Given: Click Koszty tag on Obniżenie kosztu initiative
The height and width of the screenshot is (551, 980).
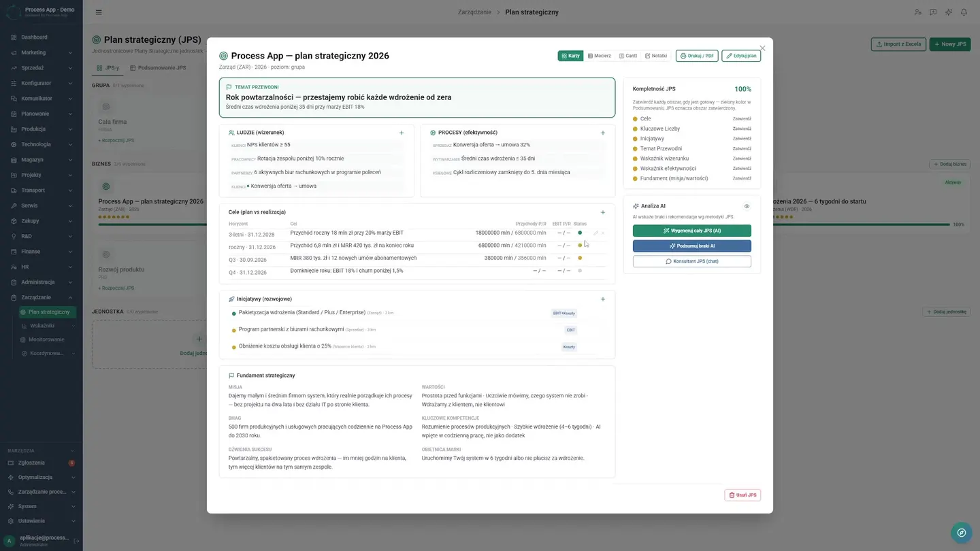Looking at the screenshot, I should [569, 346].
